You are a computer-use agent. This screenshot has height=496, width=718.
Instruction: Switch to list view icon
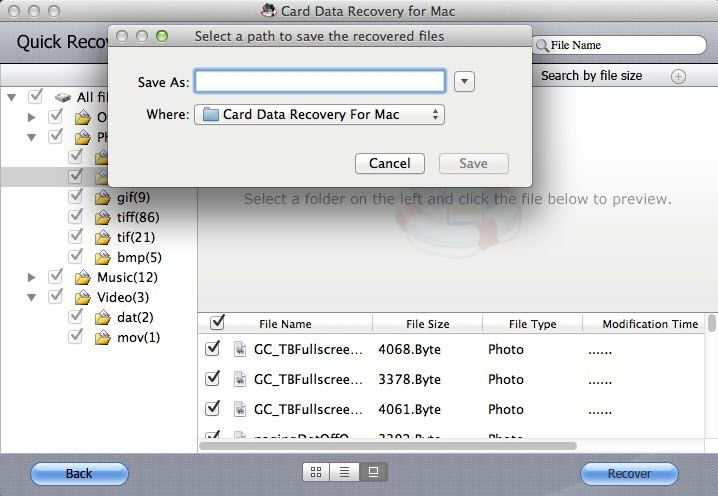tap(345, 472)
